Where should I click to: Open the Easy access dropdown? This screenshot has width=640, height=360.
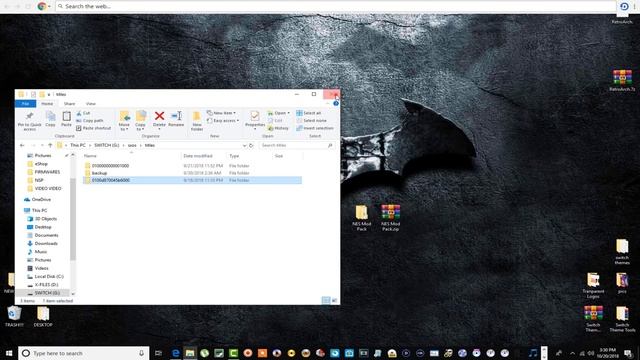223,120
